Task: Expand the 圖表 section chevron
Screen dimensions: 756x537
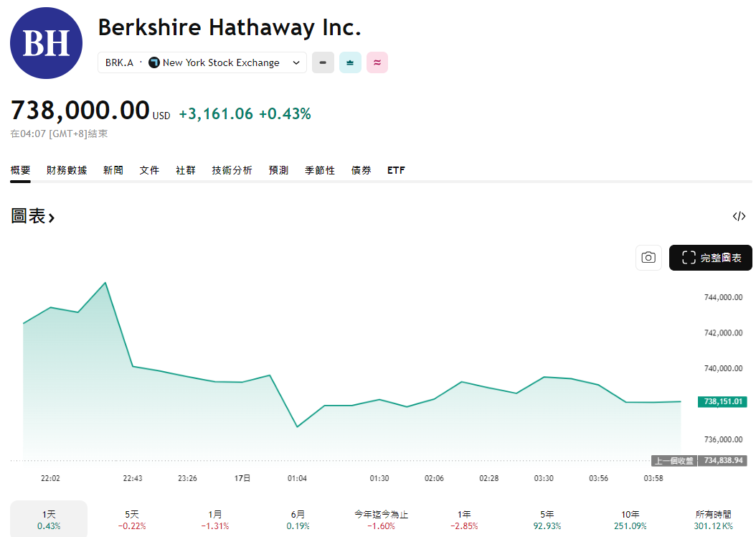Action: click(x=52, y=218)
